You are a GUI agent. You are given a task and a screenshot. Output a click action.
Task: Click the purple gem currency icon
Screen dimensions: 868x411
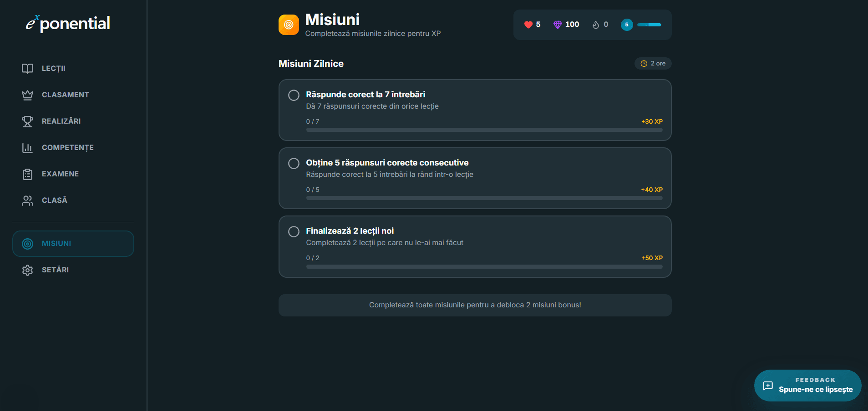(557, 25)
